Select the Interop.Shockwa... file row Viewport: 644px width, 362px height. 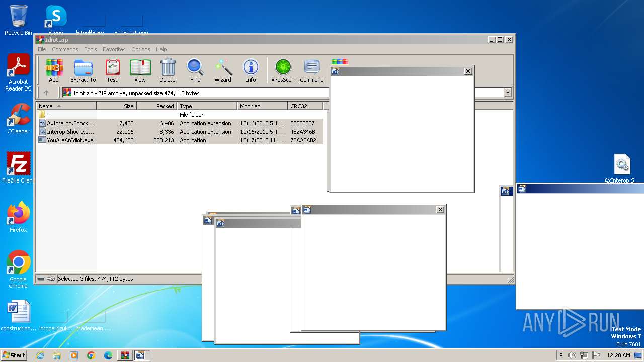[180, 132]
